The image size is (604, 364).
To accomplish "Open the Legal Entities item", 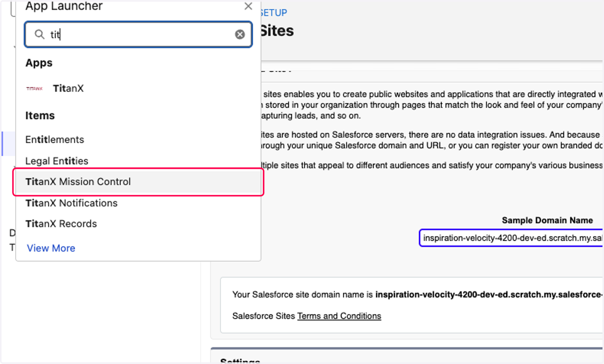I will (x=57, y=161).
